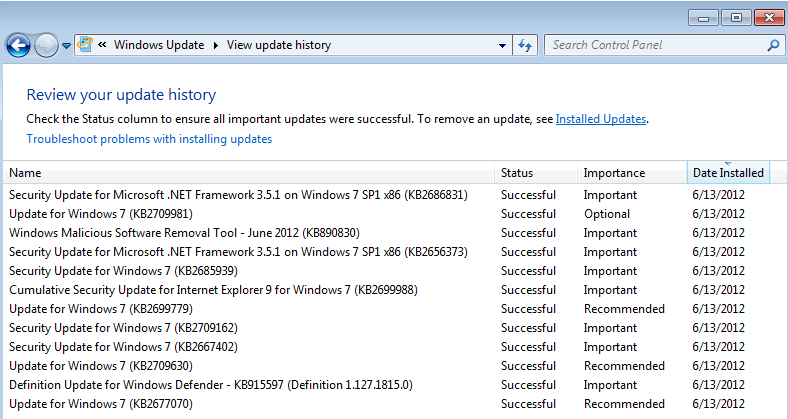788x419 pixels.
Task: Click the Back navigation arrow button
Action: coord(18,45)
